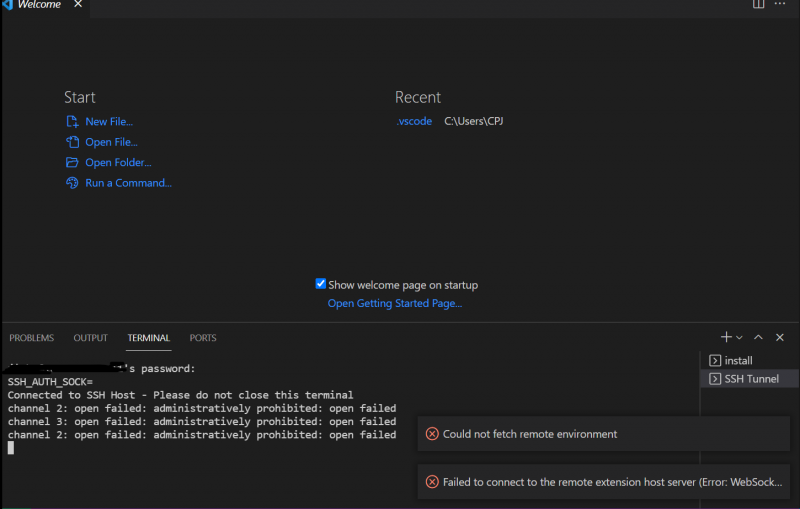The width and height of the screenshot is (800, 509).
Task: Expand the launch profile dropdown arrow
Action: pos(740,338)
